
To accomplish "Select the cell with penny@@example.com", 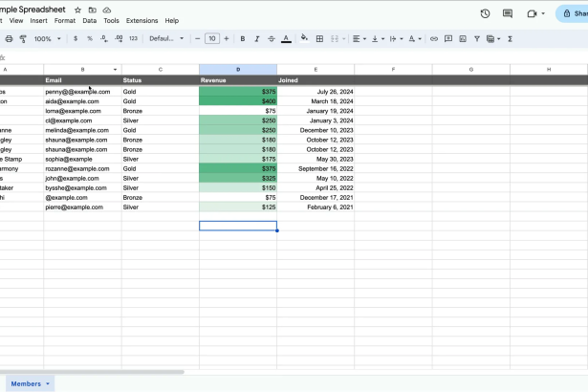I will point(82,92).
